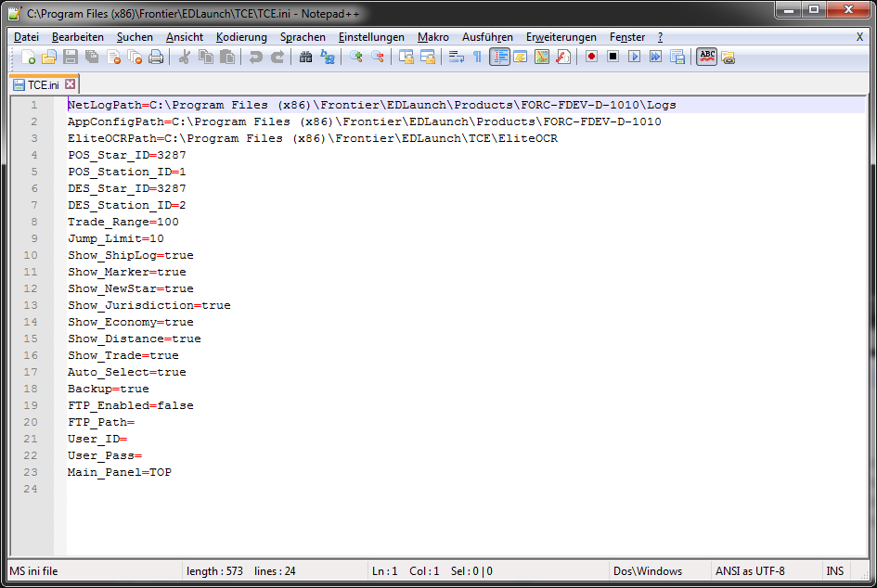Screen dimensions: 877x588
Task: Open Find with the binoculars icon
Action: coord(305,57)
